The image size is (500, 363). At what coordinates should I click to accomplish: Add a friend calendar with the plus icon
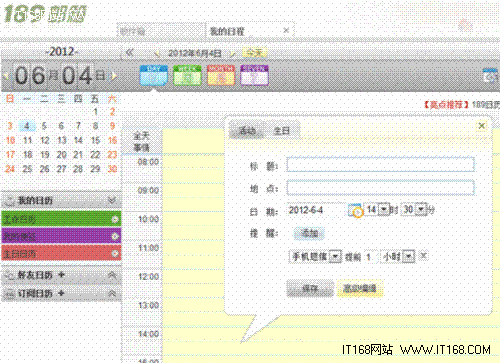[61, 275]
